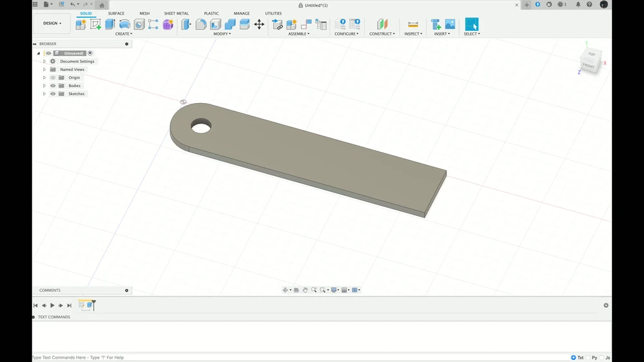Screen dimensions: 644x362
Task: Click the Insert Canvas image icon
Action: tap(450, 24)
